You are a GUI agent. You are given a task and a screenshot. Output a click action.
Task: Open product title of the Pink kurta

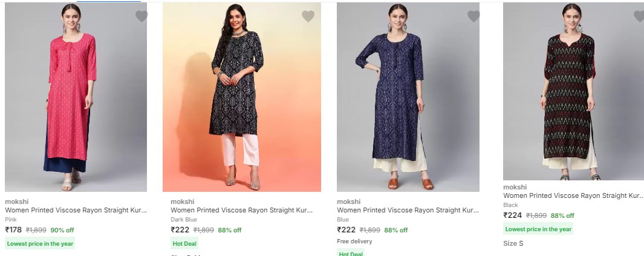click(x=76, y=210)
